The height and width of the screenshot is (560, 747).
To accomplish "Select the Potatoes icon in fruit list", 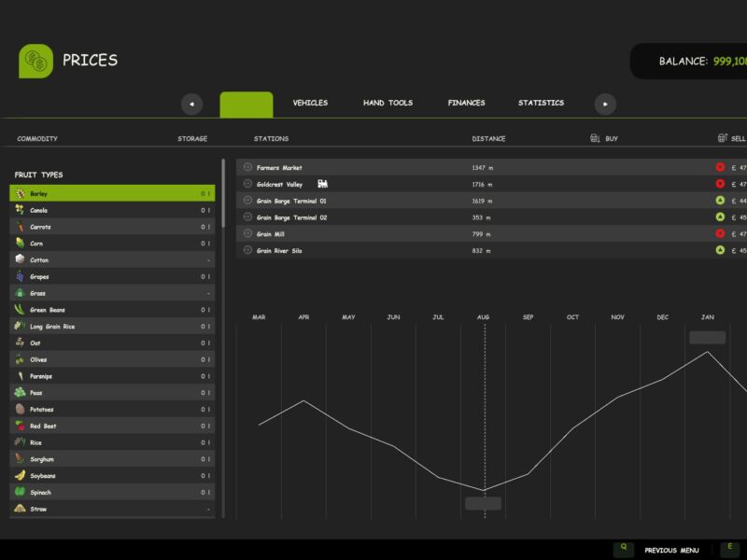I will pyautogui.click(x=20, y=409).
